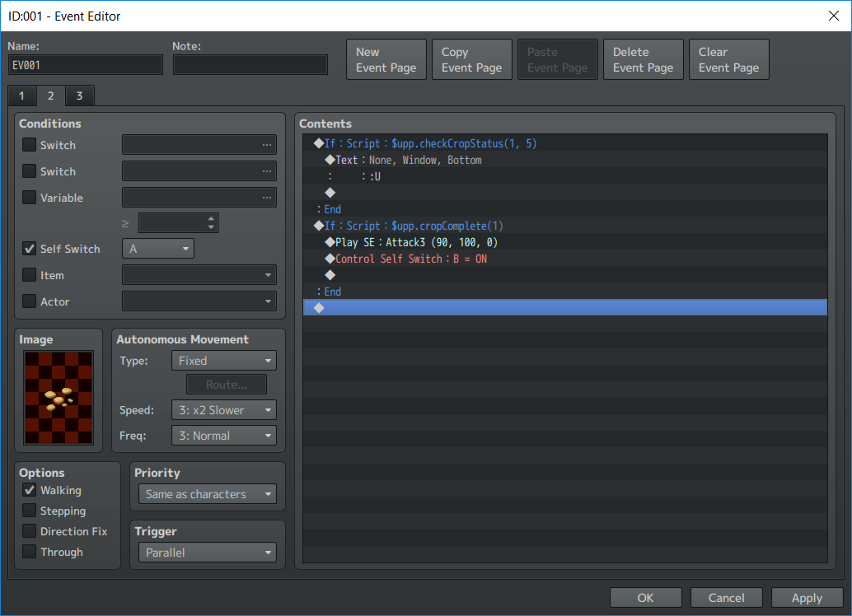Click the Name field containing EV001
Image resolution: width=852 pixels, height=616 pixels.
(x=86, y=65)
